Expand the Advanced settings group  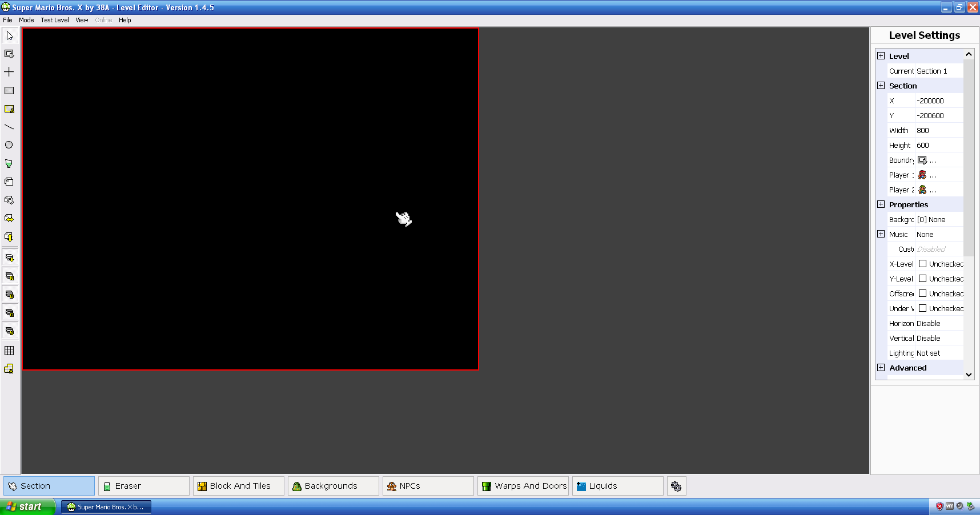pos(881,368)
